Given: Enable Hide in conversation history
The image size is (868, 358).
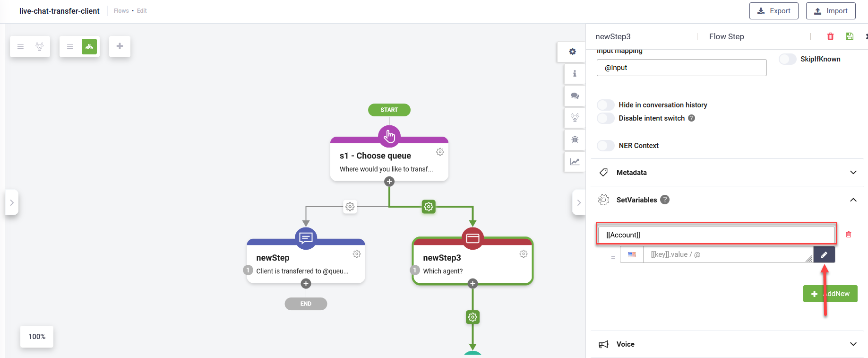Looking at the screenshot, I should point(606,105).
